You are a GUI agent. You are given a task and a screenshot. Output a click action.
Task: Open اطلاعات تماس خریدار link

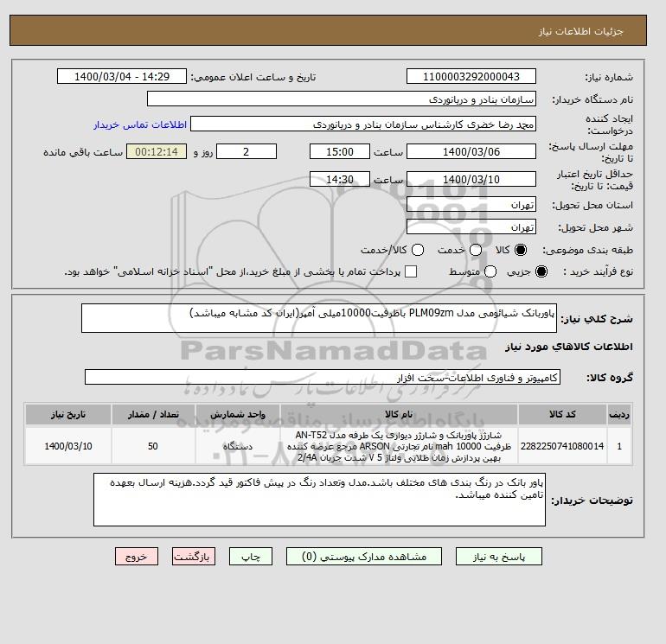140,124
